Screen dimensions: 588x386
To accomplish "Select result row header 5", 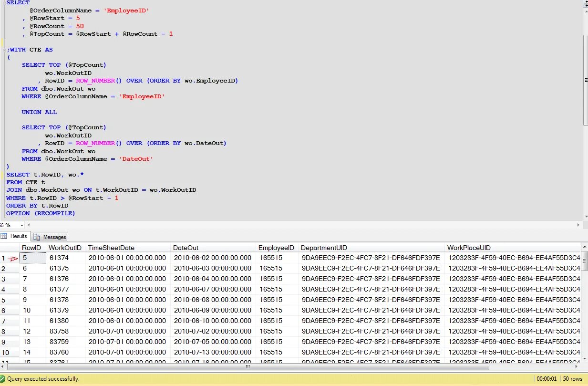I will tap(10, 300).
